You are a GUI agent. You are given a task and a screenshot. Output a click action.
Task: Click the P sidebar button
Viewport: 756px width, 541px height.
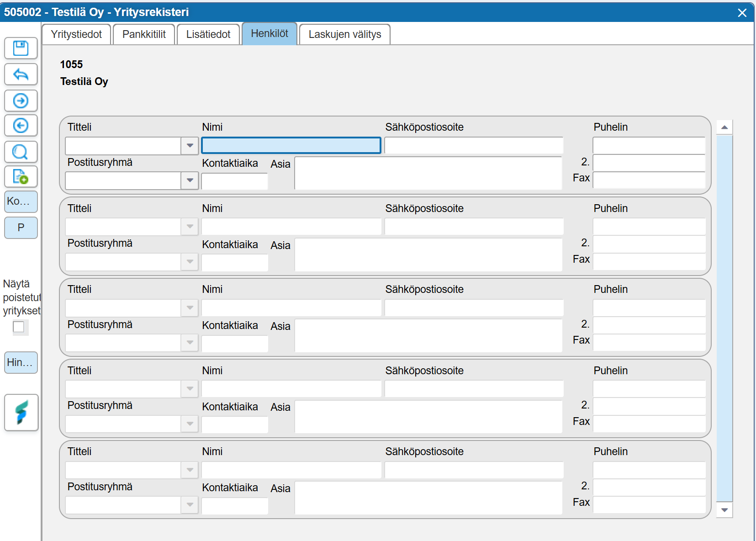(21, 228)
